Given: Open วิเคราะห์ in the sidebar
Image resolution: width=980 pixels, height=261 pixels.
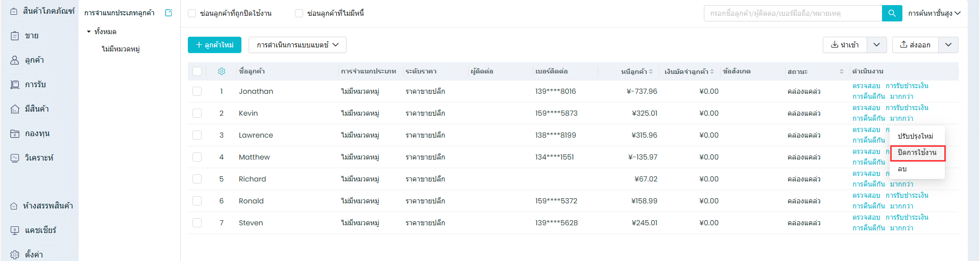Looking at the screenshot, I should tap(39, 158).
